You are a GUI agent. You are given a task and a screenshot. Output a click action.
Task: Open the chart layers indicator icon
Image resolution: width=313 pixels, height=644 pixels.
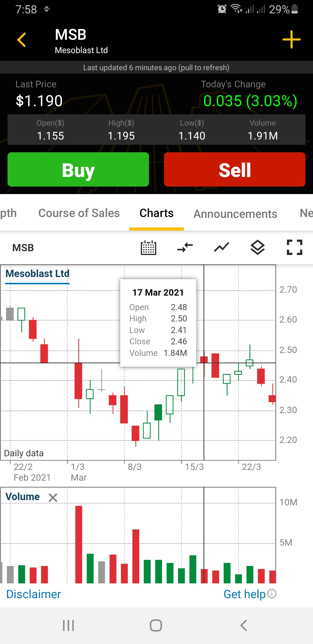pyautogui.click(x=258, y=247)
